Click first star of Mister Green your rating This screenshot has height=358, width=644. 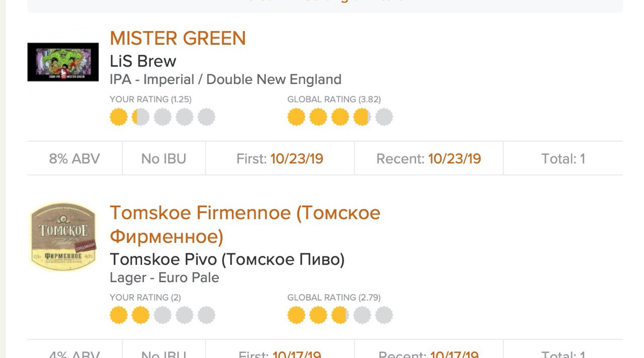click(x=119, y=117)
